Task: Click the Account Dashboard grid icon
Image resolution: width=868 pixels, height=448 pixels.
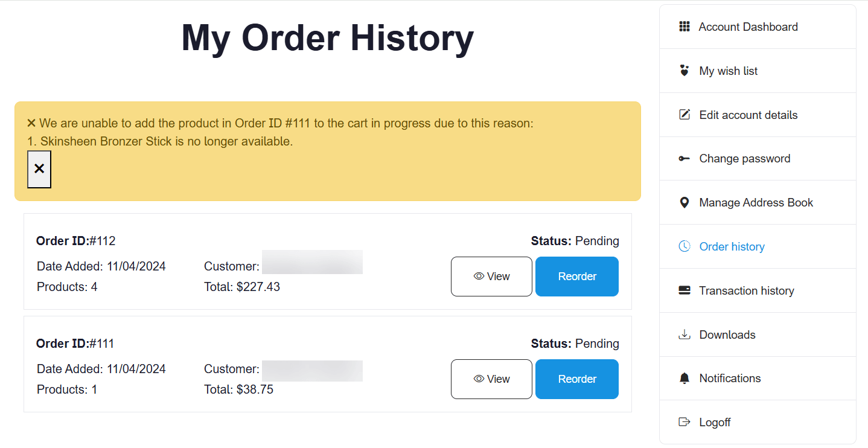Action: tap(684, 27)
